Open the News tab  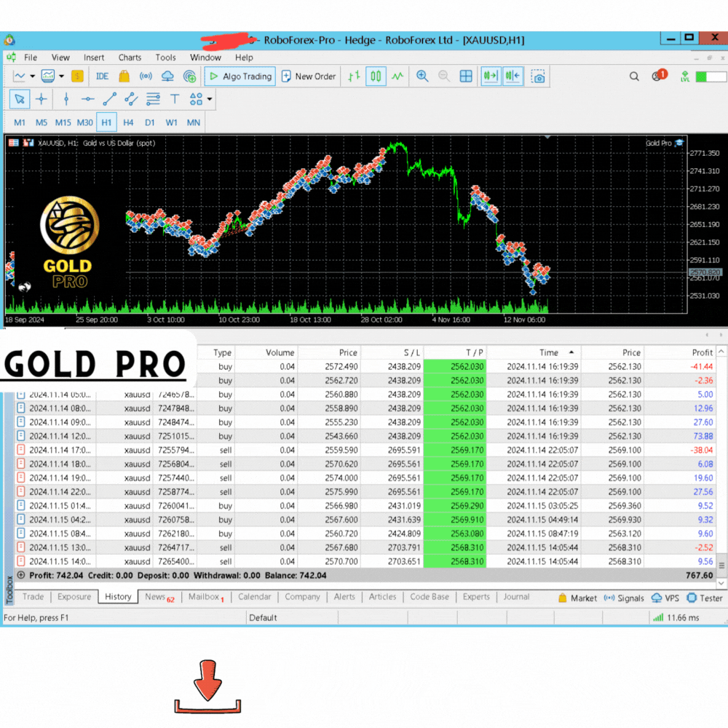point(159,597)
